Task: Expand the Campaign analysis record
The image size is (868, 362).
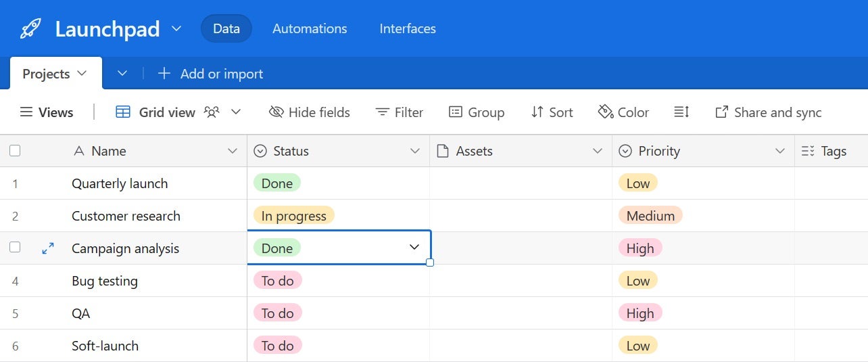Action: (x=48, y=248)
